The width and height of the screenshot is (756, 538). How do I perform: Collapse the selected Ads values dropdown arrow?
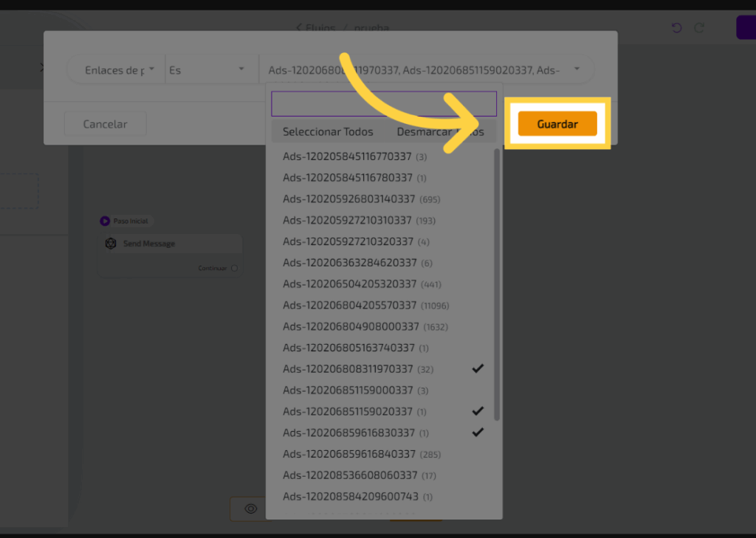coord(577,69)
